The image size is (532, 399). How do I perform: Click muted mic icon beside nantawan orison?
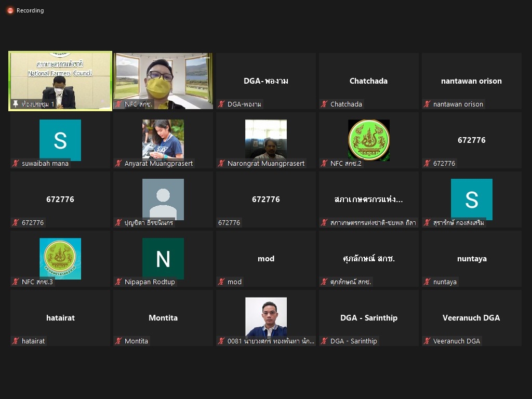point(427,104)
